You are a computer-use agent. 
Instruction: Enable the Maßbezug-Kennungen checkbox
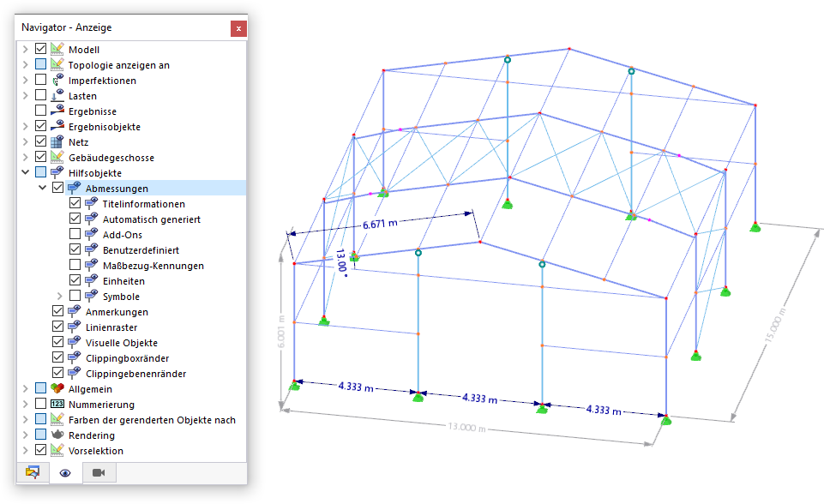click(x=75, y=265)
